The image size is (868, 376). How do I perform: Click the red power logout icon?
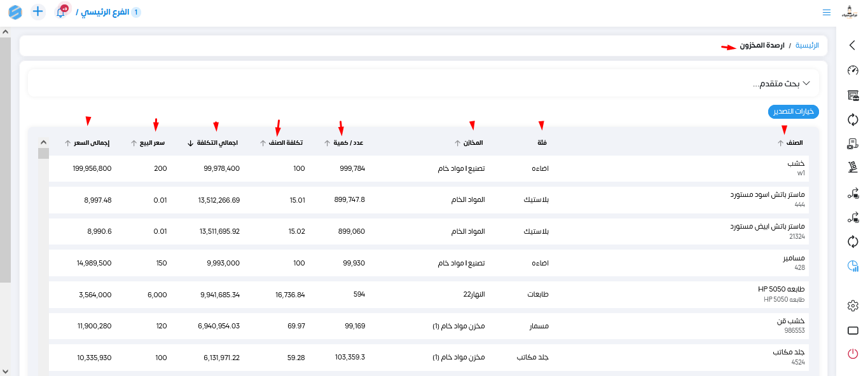pos(853,354)
